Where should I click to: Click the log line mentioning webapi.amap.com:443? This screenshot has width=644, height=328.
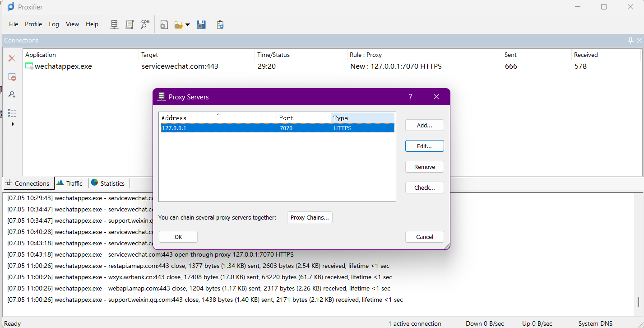(199, 288)
